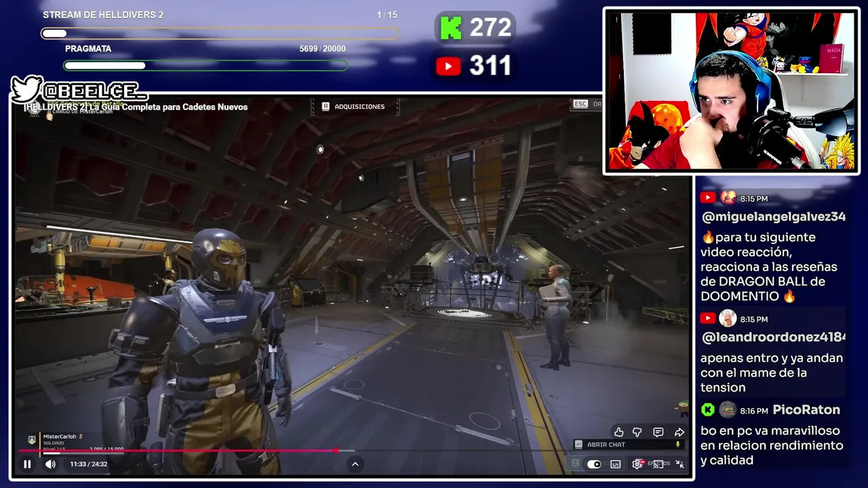
Task: Click username @miguelangelgalvez34 in chat
Action: (773, 217)
